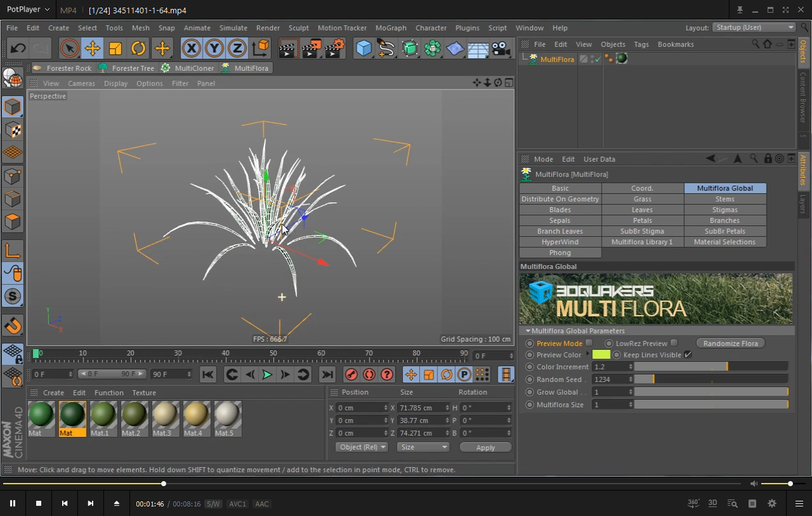Switch to the Grass tab
Viewport: 812px width, 516px height.
(643, 199)
